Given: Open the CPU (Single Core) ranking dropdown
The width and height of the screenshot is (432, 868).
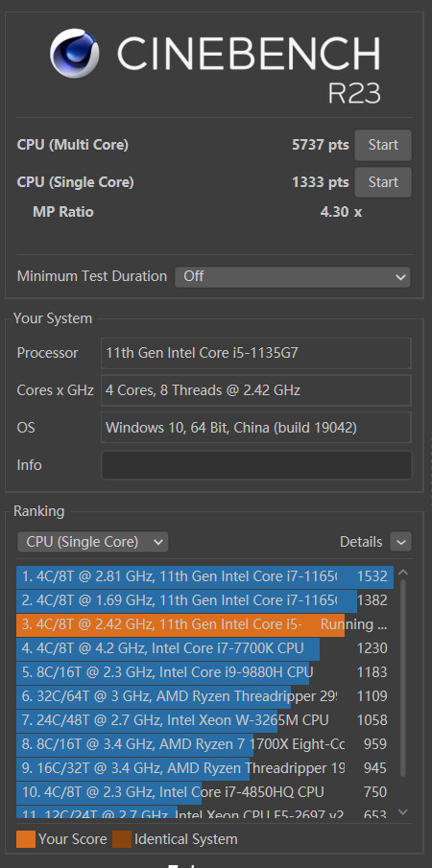Looking at the screenshot, I should click(92, 542).
